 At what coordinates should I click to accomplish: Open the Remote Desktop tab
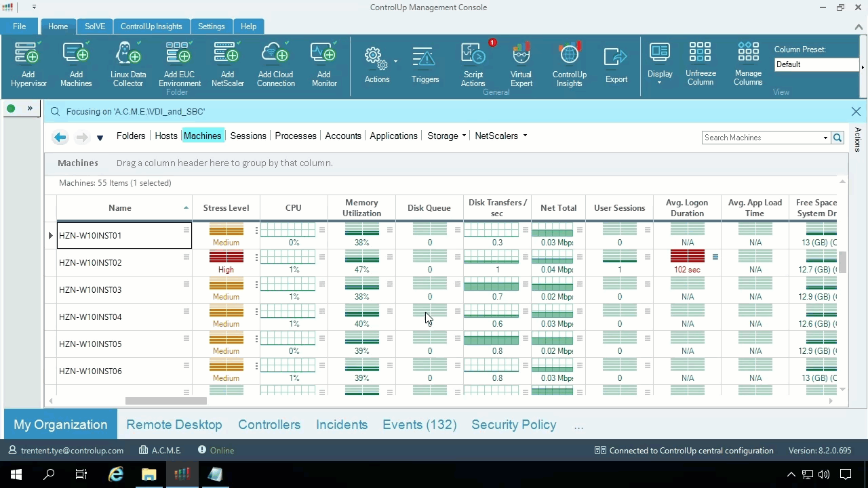[174, 425]
